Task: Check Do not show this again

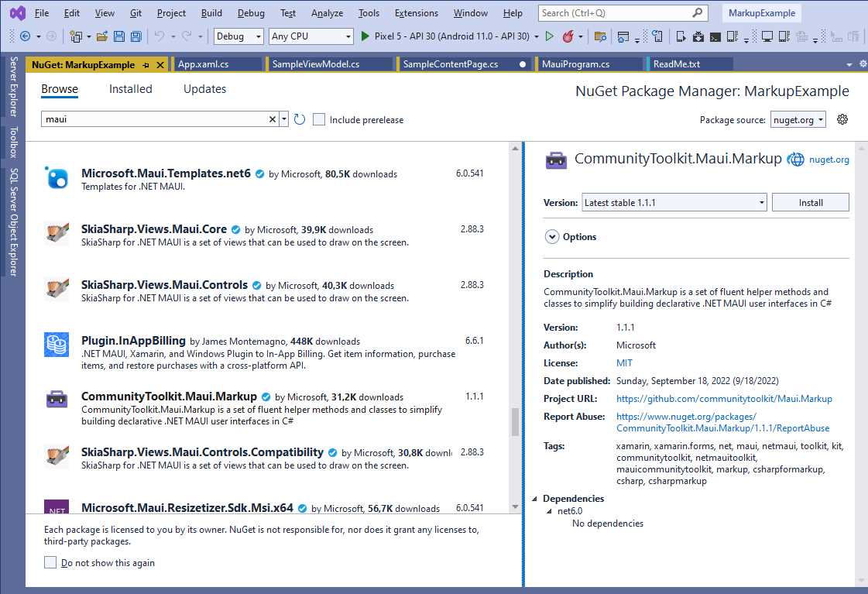Action: [x=50, y=564]
